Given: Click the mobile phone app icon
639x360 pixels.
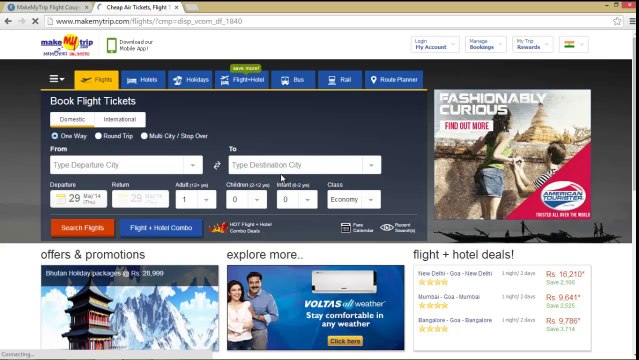Looking at the screenshot, I should [111, 45].
